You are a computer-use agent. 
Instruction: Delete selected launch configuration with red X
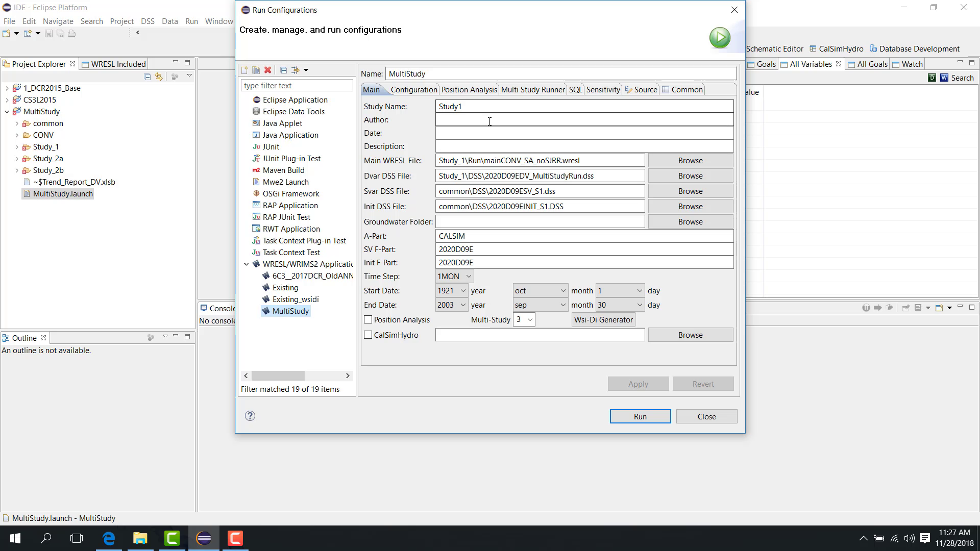(267, 70)
